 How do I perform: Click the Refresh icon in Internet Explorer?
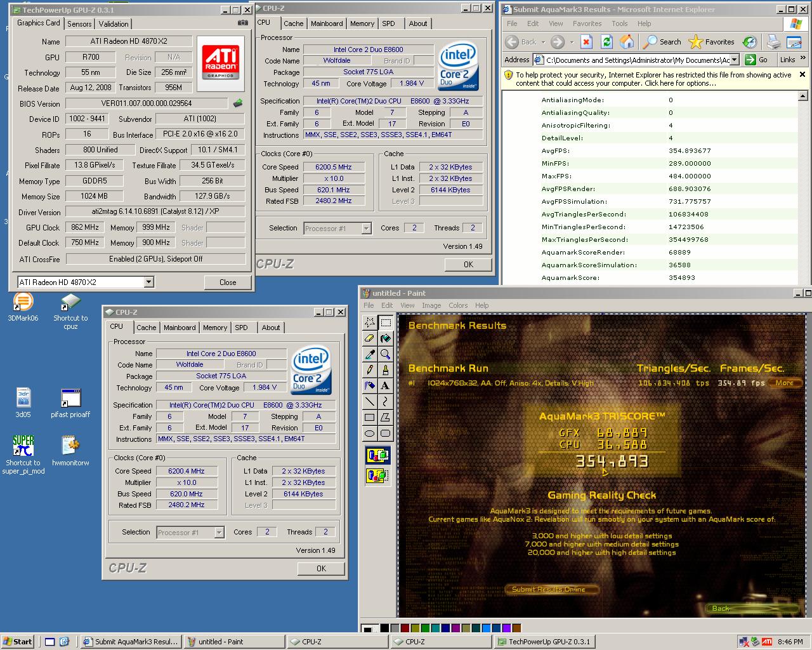(606, 42)
